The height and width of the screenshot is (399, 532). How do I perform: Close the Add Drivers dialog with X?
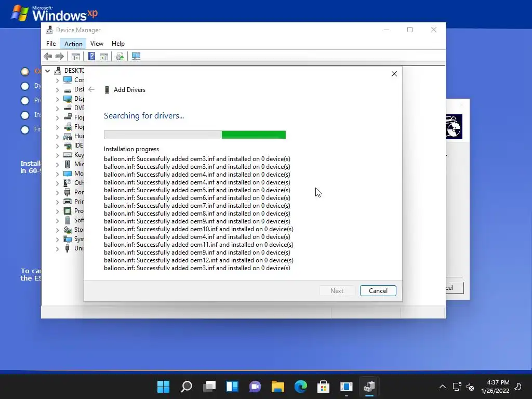point(394,74)
